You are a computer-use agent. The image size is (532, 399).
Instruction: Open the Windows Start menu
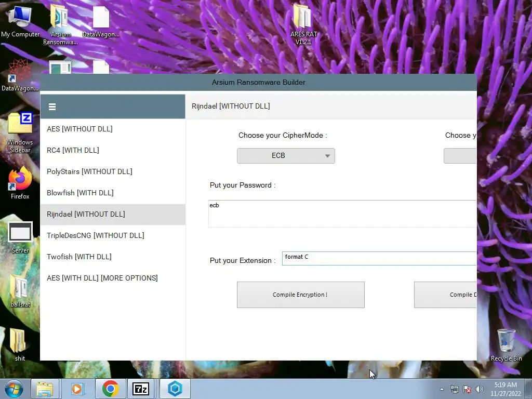pyautogui.click(x=14, y=389)
